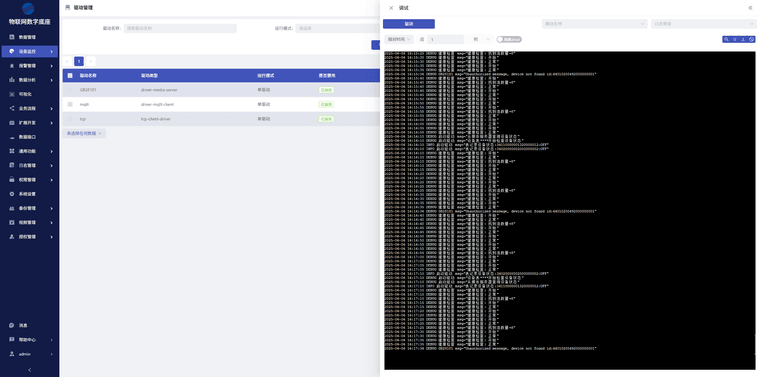Click the 授权管理 person icon

click(x=12, y=237)
